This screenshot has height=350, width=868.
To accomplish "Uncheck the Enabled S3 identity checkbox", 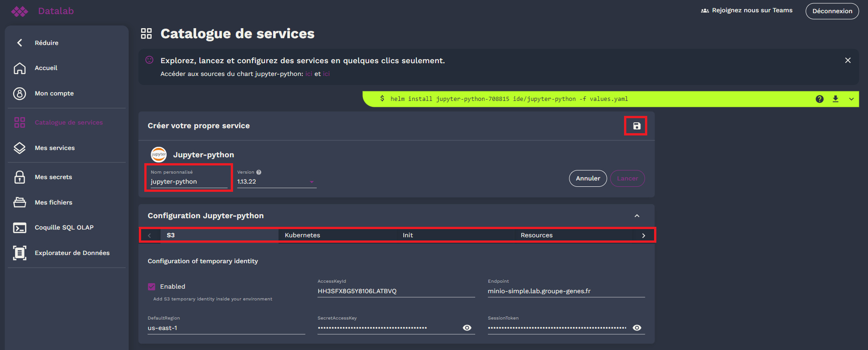I will pos(152,287).
